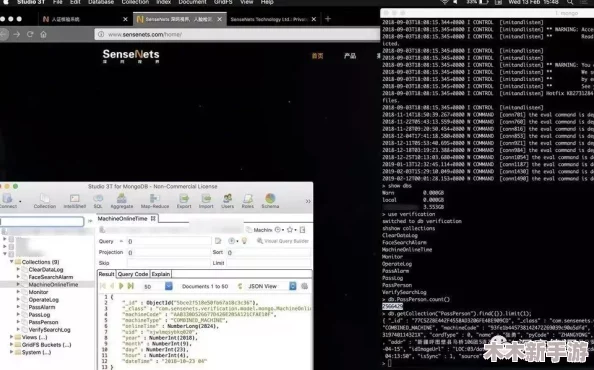The image size is (594, 370).
Task: Select the PassPerson collection
Action: click(x=43, y=322)
